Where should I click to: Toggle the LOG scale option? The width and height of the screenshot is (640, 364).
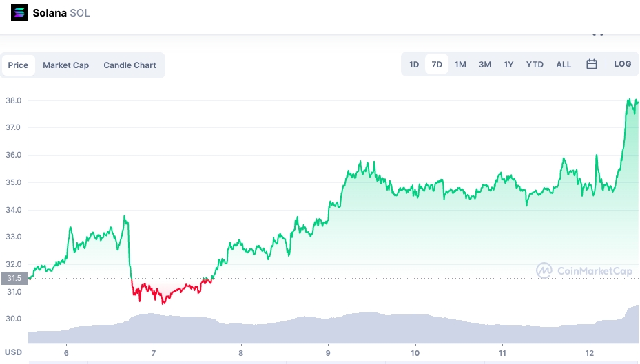(623, 64)
